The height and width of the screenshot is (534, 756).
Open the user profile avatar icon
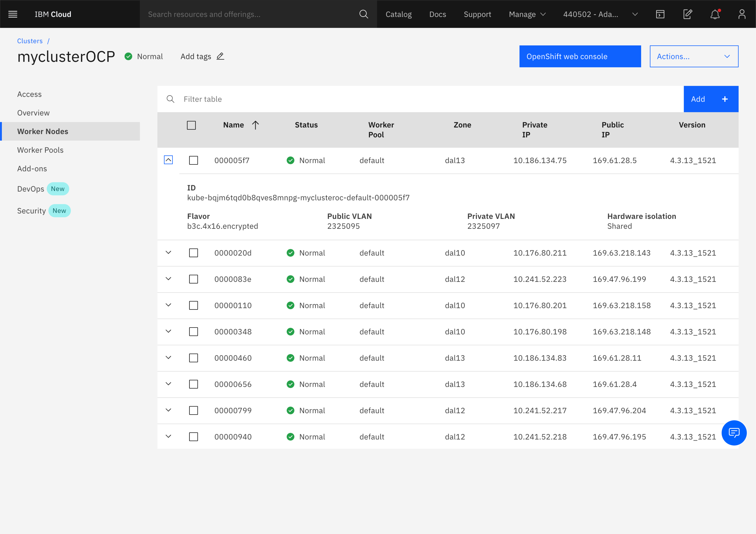click(x=742, y=14)
